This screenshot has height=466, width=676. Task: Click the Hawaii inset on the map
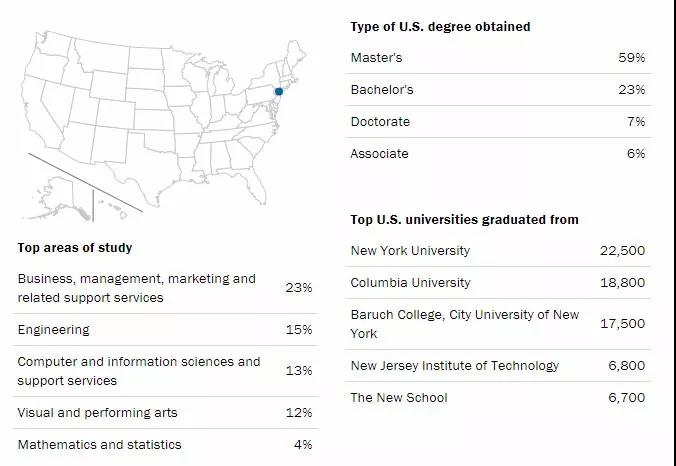[113, 208]
